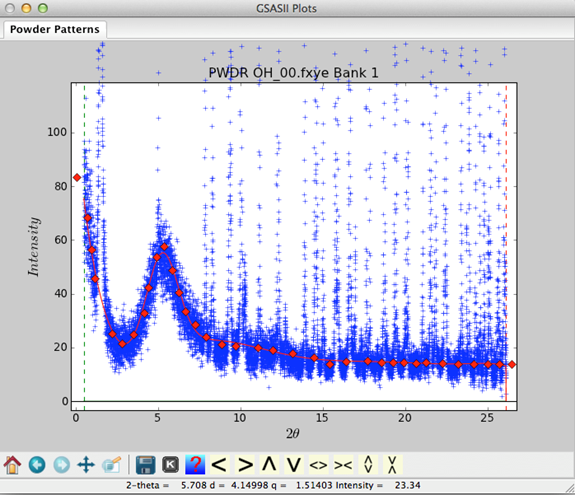This screenshot has width=575, height=495.
Task: Move plot down with V button
Action: pyautogui.click(x=294, y=465)
